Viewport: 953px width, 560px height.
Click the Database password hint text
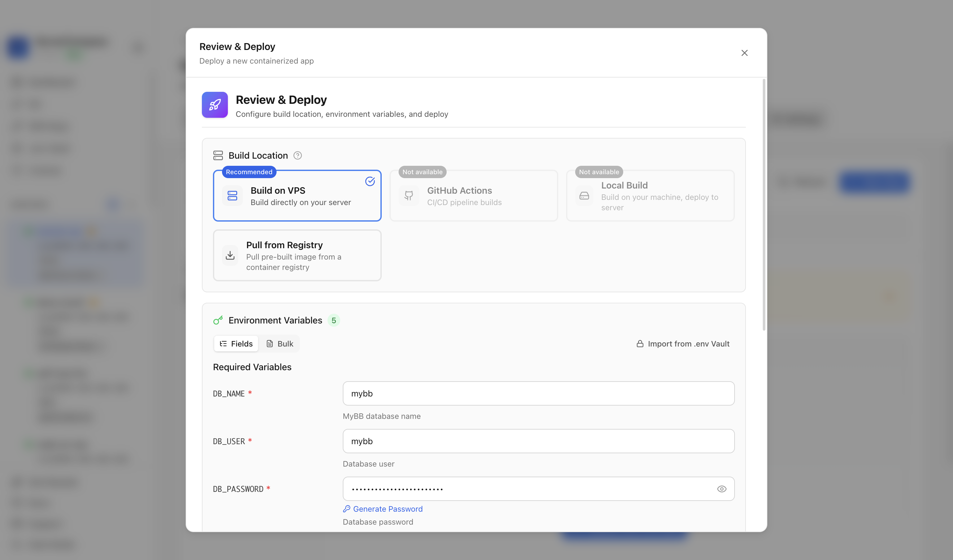[x=378, y=522]
